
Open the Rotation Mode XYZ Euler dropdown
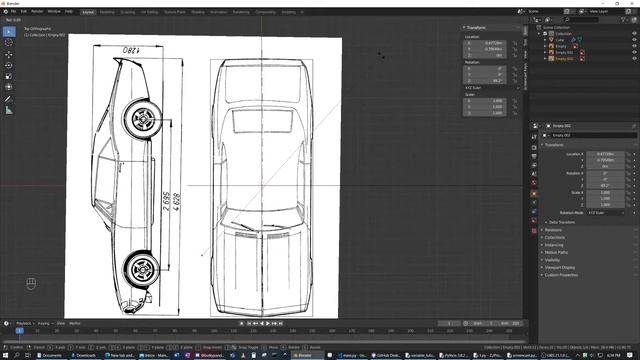tap(606, 213)
